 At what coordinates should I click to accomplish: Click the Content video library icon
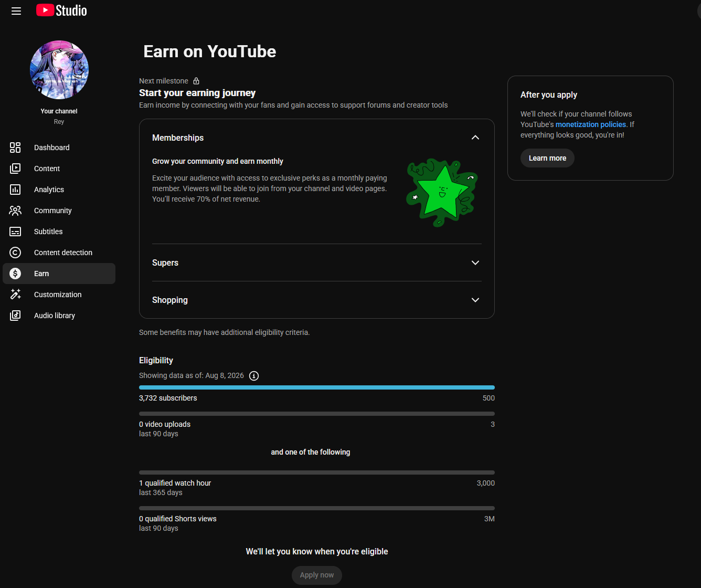point(15,169)
